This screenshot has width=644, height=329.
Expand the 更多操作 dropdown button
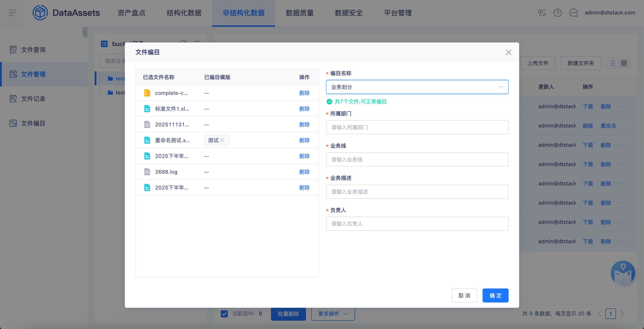(x=333, y=313)
